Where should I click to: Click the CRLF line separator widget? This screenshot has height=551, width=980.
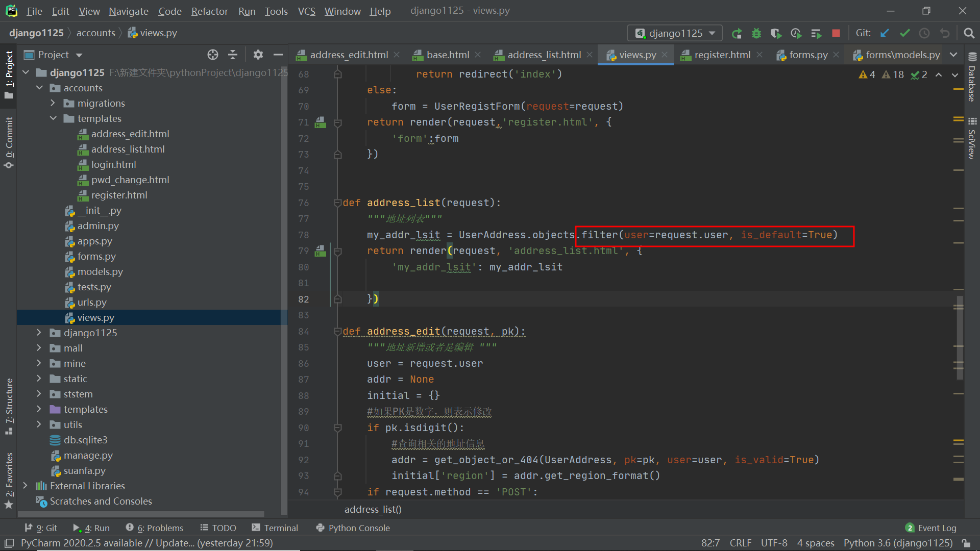[x=740, y=543]
